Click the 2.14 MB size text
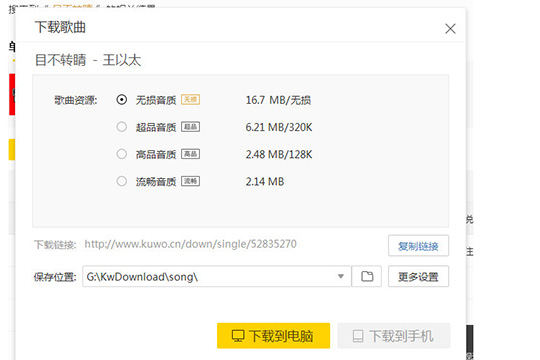Screen dimensions: 540x360 point(265,182)
